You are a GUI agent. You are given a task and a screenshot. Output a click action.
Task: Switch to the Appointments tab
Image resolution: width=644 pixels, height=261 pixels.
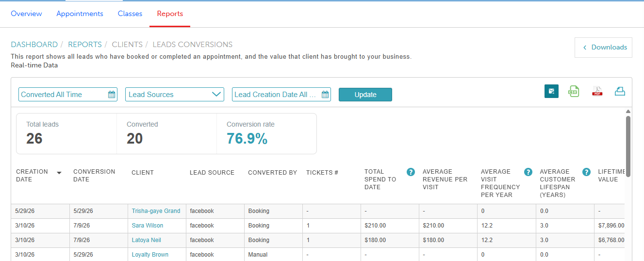pyautogui.click(x=80, y=14)
